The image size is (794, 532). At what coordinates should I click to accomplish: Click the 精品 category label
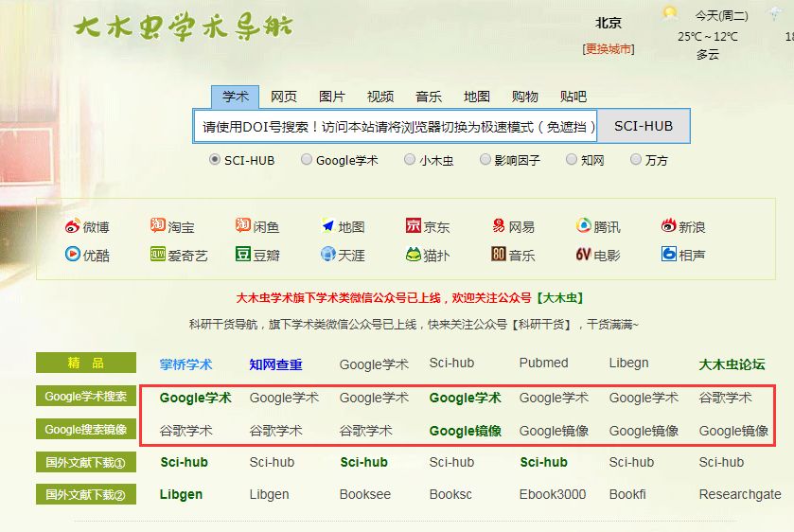tap(86, 363)
